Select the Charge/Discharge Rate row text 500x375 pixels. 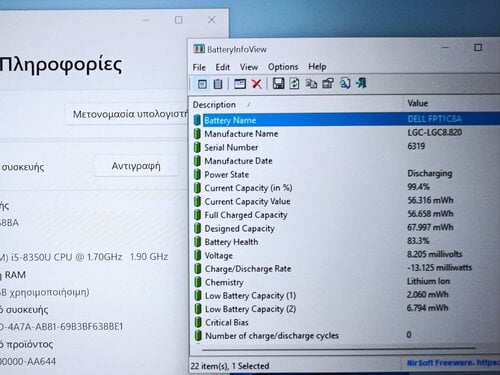tap(248, 269)
